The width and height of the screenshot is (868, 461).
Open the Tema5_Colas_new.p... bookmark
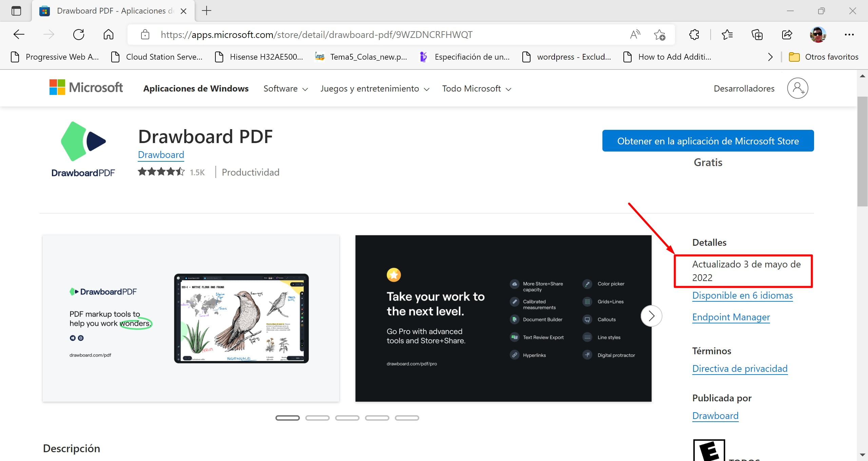tap(361, 57)
